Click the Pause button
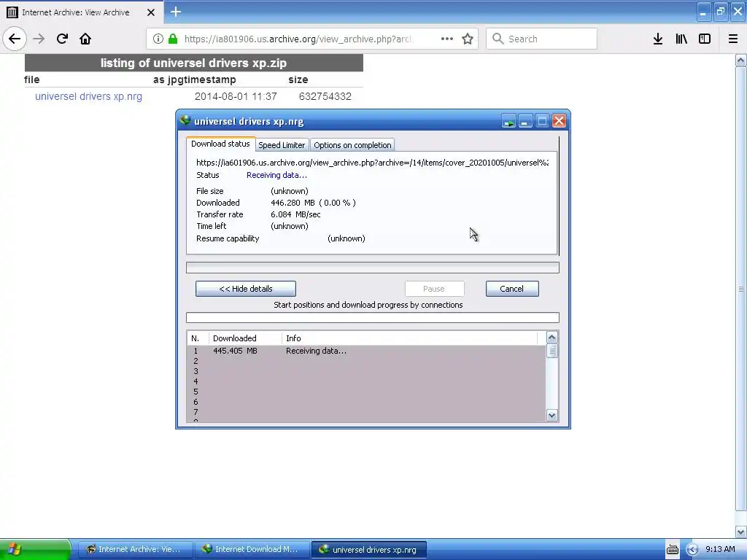Viewport: 747px width, 560px height. click(x=434, y=289)
